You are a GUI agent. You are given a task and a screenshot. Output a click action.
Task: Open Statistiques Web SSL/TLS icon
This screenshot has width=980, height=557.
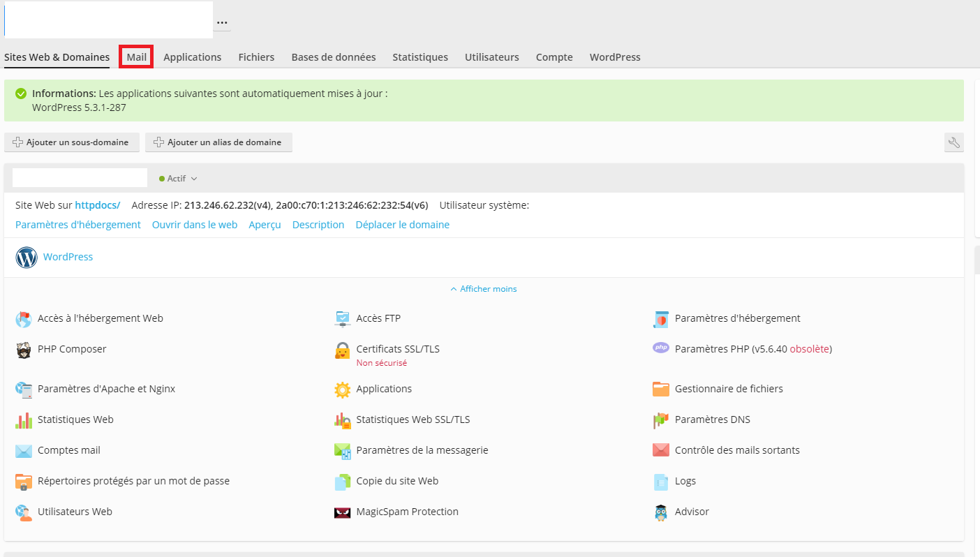[342, 421]
